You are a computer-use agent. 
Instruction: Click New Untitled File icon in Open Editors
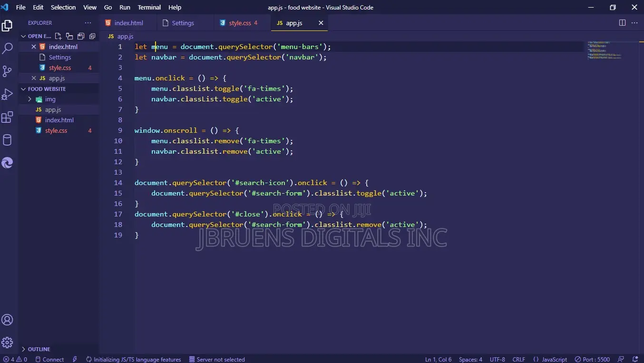(59, 36)
